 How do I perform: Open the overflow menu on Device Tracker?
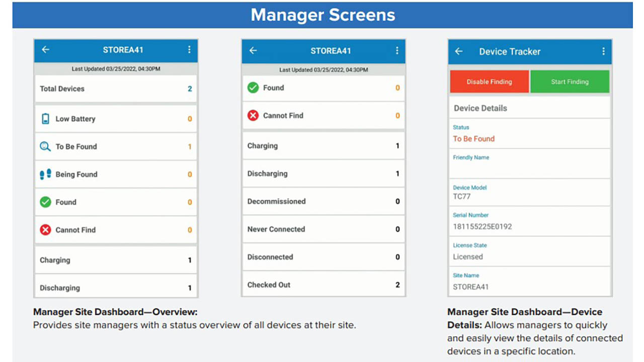[602, 51]
